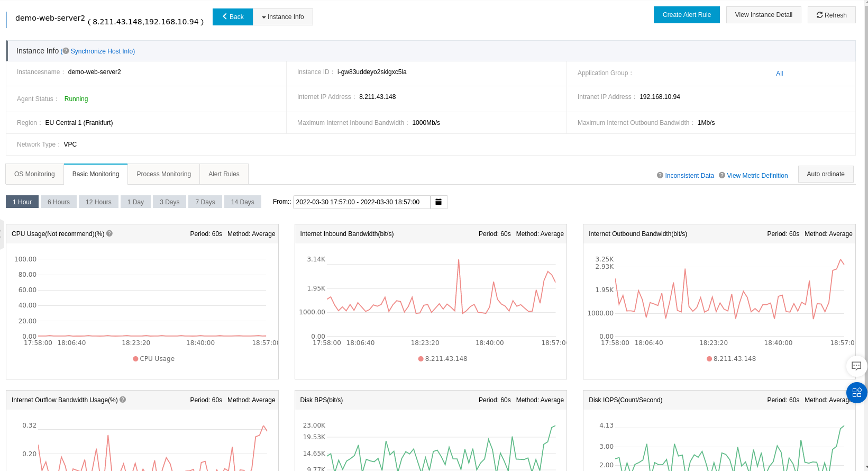Viewport: 868px width, 471px height.
Task: Open the calendar picker icon
Action: click(438, 202)
